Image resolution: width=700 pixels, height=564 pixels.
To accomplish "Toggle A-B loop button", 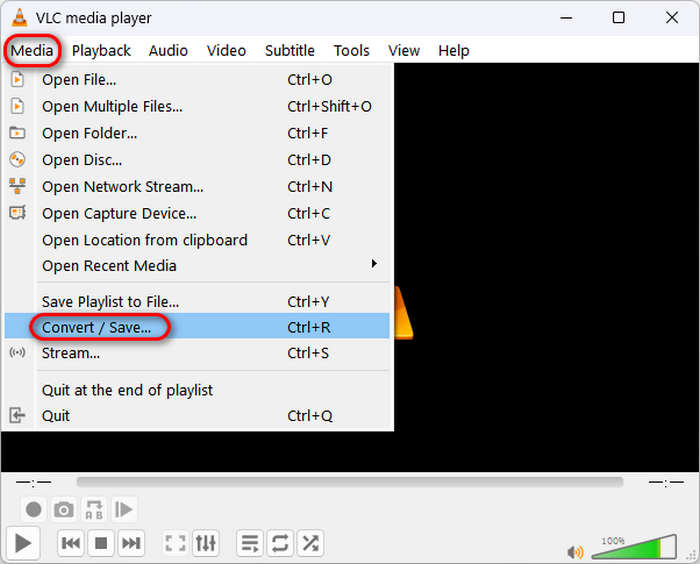I will (x=94, y=509).
